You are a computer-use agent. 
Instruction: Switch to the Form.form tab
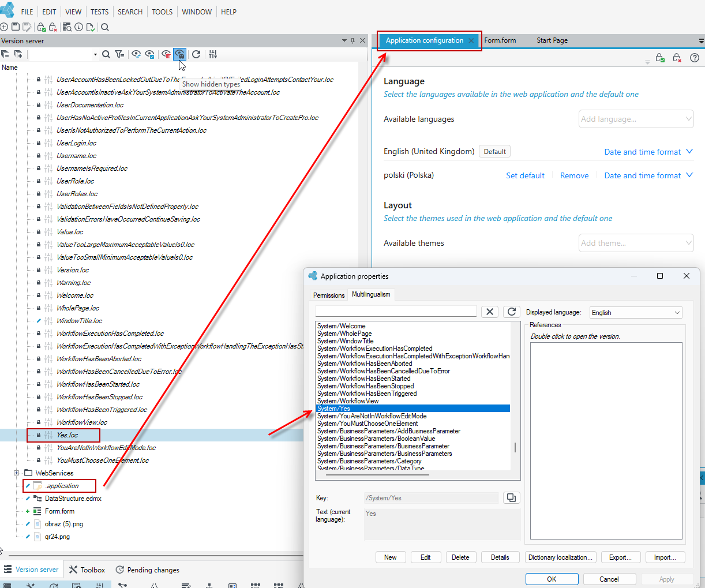coord(500,40)
